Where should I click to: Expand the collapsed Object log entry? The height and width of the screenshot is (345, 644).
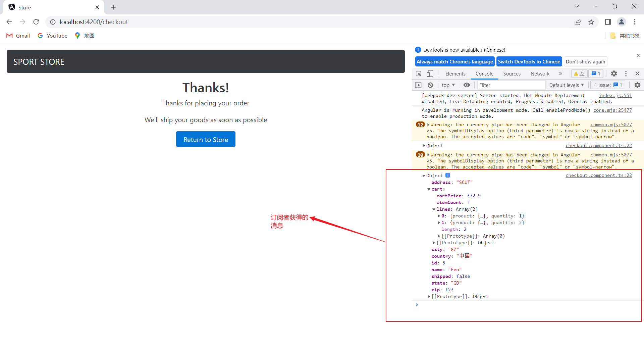coord(424,146)
